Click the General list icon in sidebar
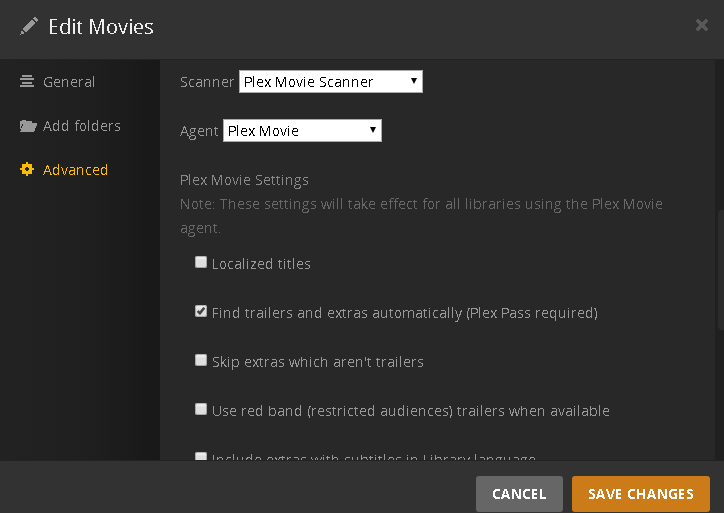 [27, 82]
